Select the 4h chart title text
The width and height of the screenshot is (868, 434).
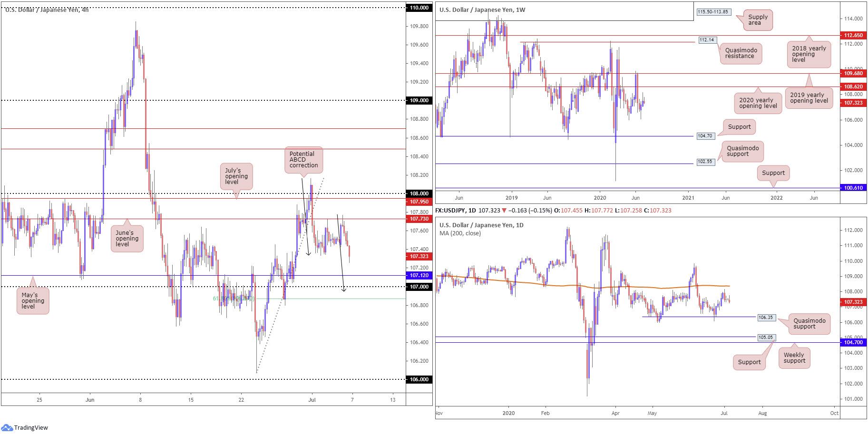coord(47,10)
